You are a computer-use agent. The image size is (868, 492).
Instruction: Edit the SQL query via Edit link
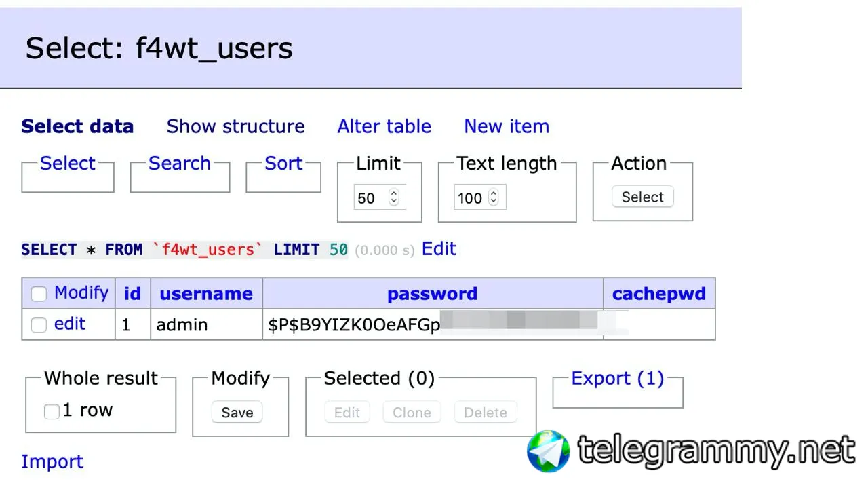pos(439,249)
